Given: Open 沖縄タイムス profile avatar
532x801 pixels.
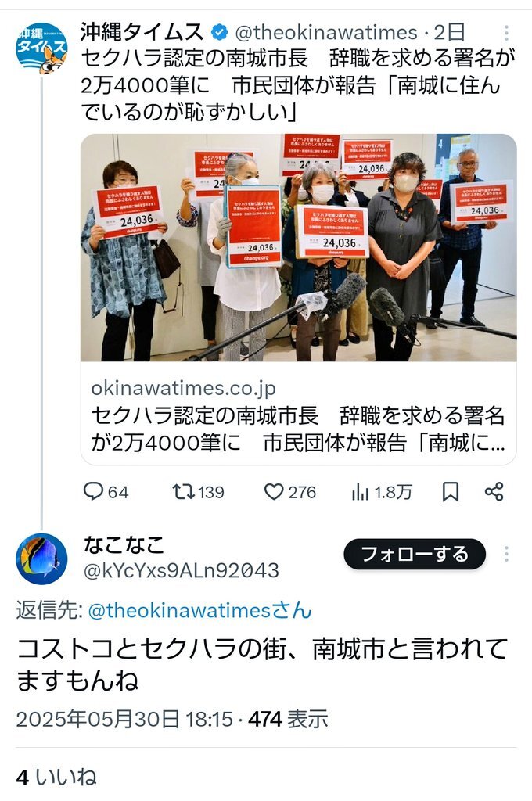Looking at the screenshot, I should [41, 48].
